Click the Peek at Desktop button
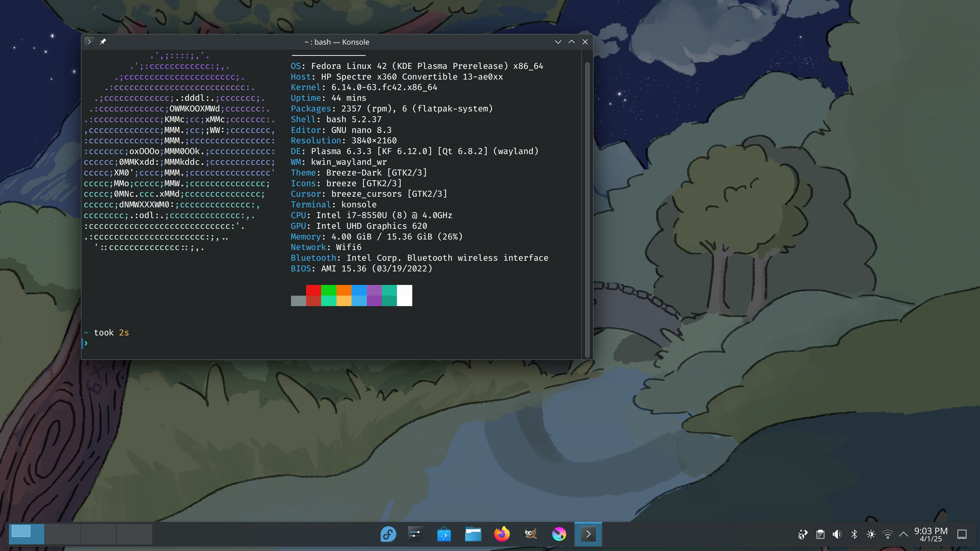The height and width of the screenshot is (551, 980). click(x=962, y=534)
